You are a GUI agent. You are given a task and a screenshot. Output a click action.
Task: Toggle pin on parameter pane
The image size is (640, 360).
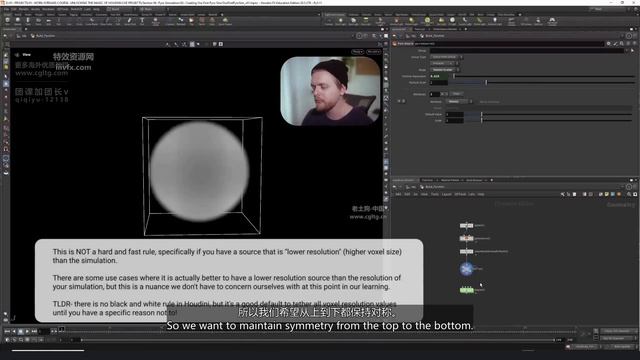(629, 36)
